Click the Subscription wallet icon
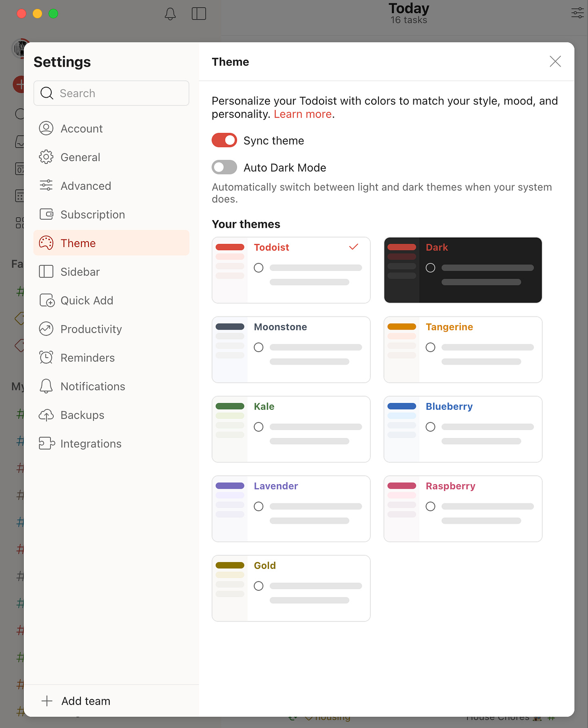The width and height of the screenshot is (588, 728). pyautogui.click(x=46, y=214)
